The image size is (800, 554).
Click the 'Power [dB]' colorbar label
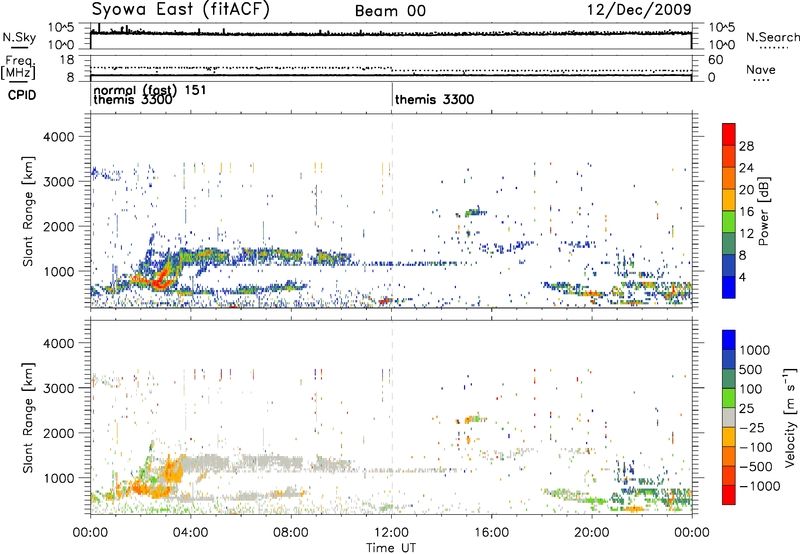click(764, 211)
